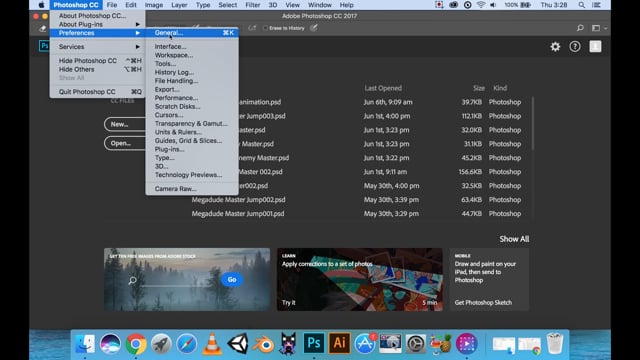This screenshot has width=640, height=360.
Task: Select Performance preferences
Action: tap(192, 98)
